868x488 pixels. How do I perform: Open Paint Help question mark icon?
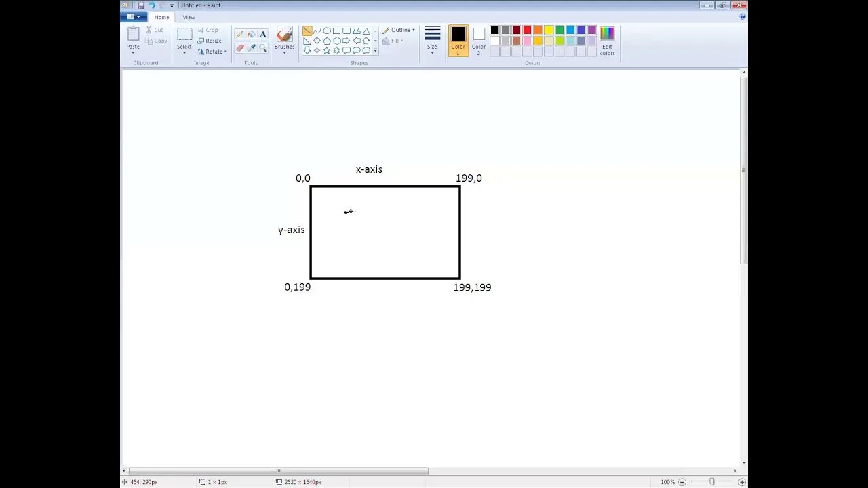coord(743,16)
